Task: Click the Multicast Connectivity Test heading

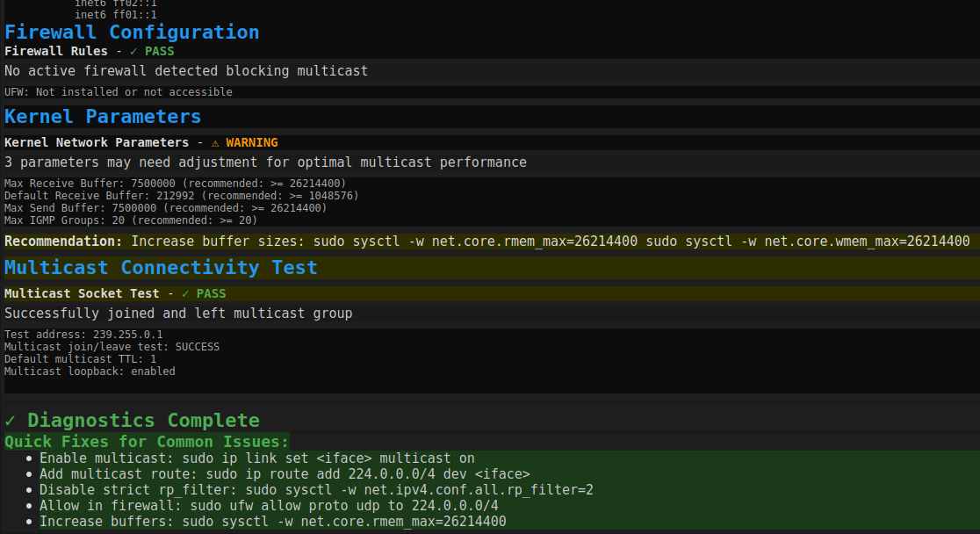Action: pos(161,268)
